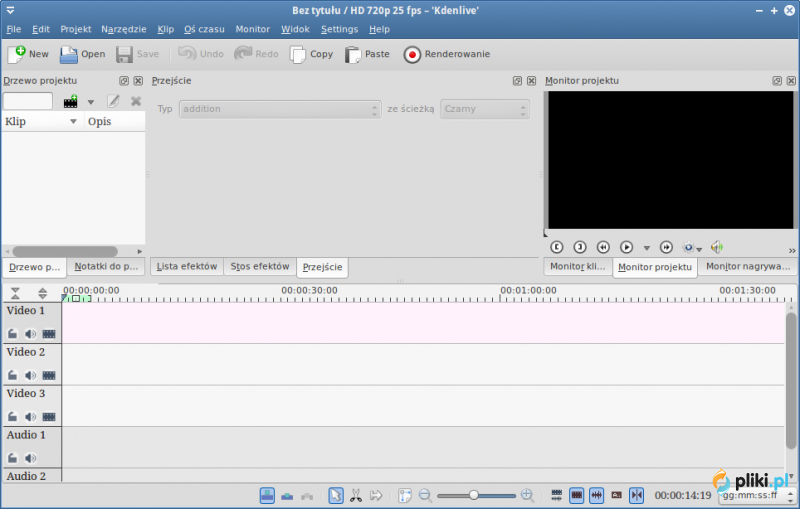Click the Opis column header
800x509 pixels.
(x=115, y=121)
